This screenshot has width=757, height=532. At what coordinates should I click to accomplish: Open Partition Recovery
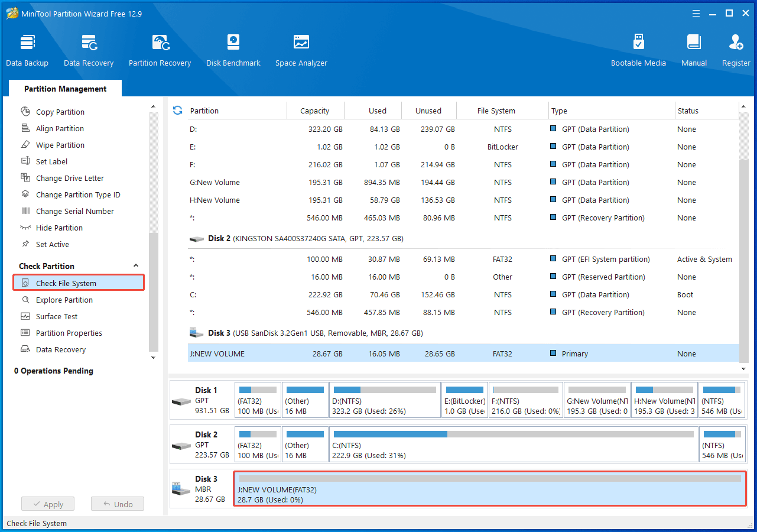(160, 48)
